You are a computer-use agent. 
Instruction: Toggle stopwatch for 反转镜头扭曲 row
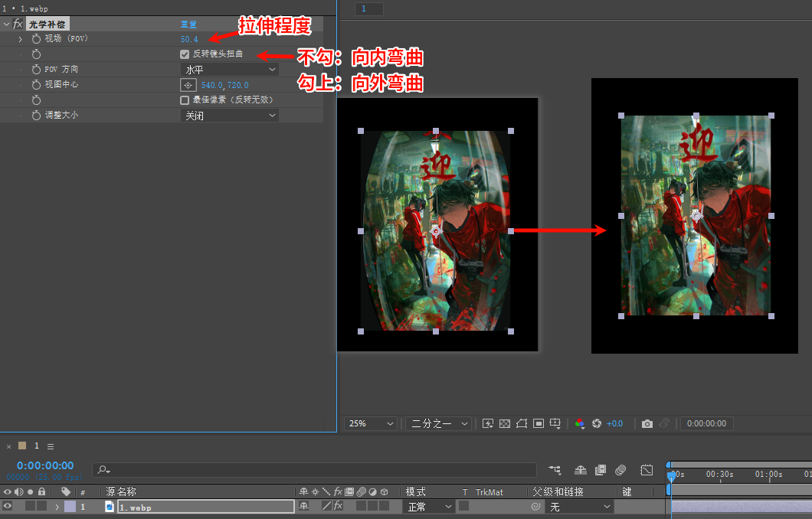click(36, 54)
